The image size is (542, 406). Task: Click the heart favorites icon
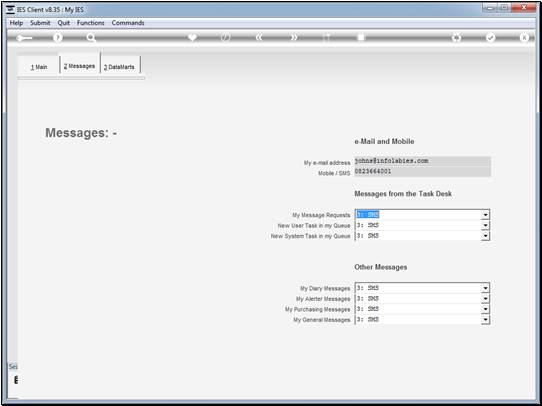click(192, 37)
